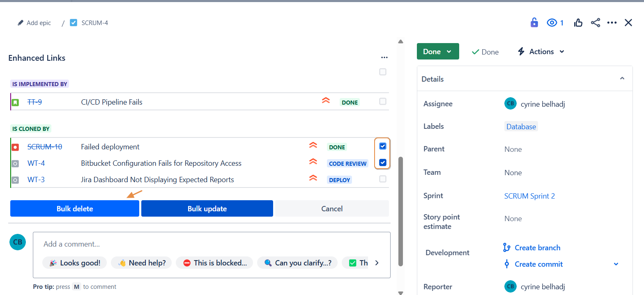Check the WT-3 link checkbox

(x=383, y=179)
